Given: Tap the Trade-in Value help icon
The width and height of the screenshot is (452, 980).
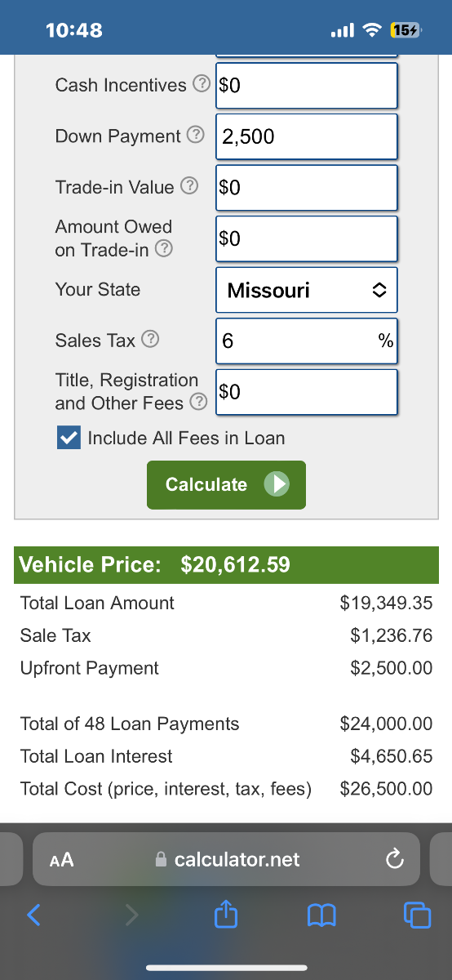Looking at the screenshot, I should [x=188, y=187].
